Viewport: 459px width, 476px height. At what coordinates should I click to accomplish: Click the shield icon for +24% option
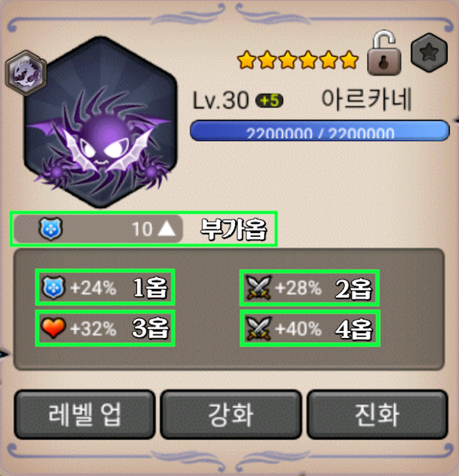[x=53, y=287]
